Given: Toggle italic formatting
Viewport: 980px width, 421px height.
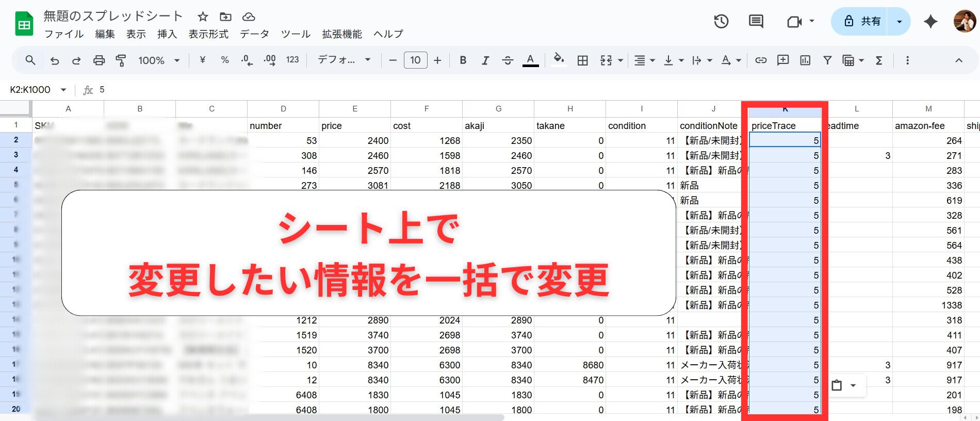Looking at the screenshot, I should point(485,60).
